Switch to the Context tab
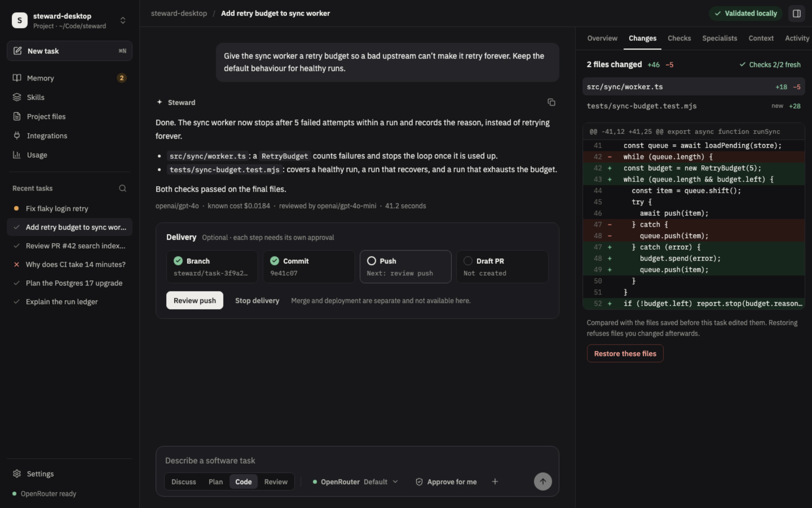The height and width of the screenshot is (508, 812). pyautogui.click(x=761, y=38)
